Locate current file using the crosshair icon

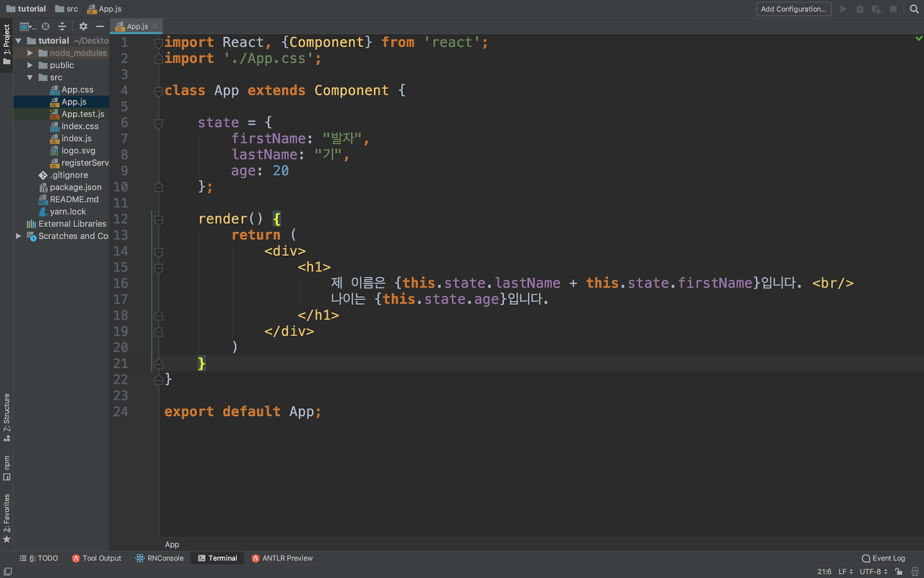pyautogui.click(x=45, y=27)
